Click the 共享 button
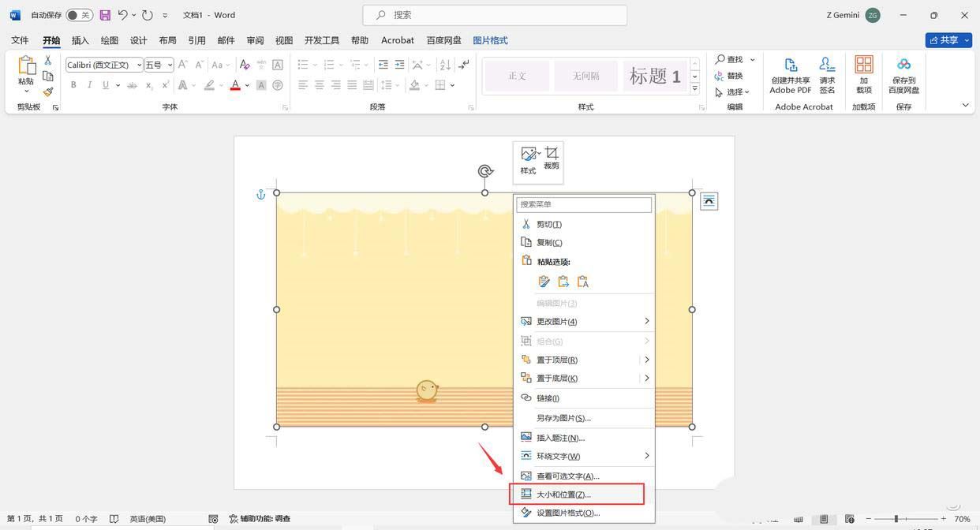This screenshot has height=530, width=980. pyautogui.click(x=948, y=39)
